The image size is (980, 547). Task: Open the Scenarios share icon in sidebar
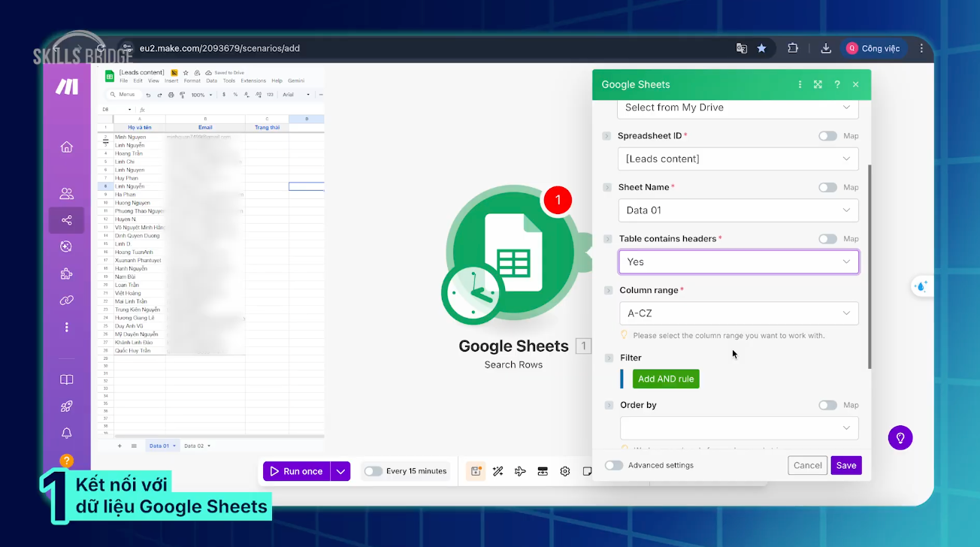[66, 220]
